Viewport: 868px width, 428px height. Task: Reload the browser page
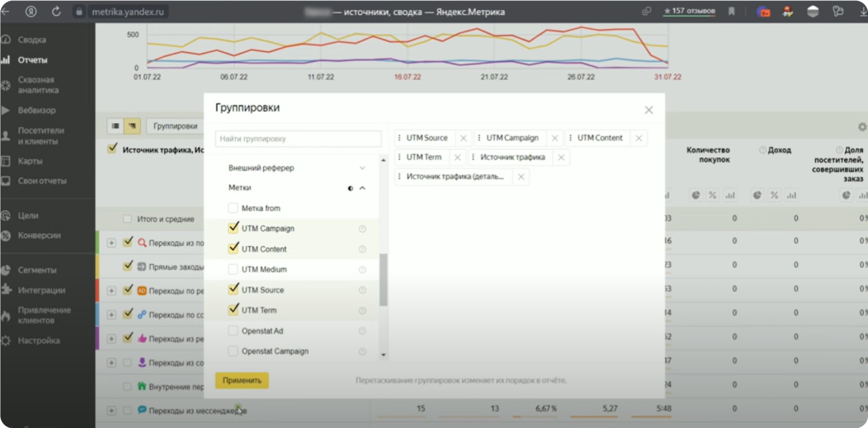tap(56, 12)
